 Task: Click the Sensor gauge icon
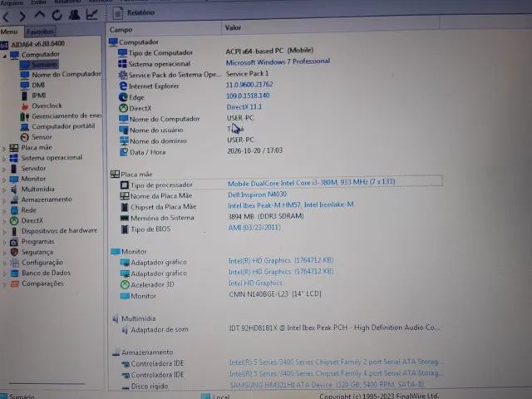[24, 137]
